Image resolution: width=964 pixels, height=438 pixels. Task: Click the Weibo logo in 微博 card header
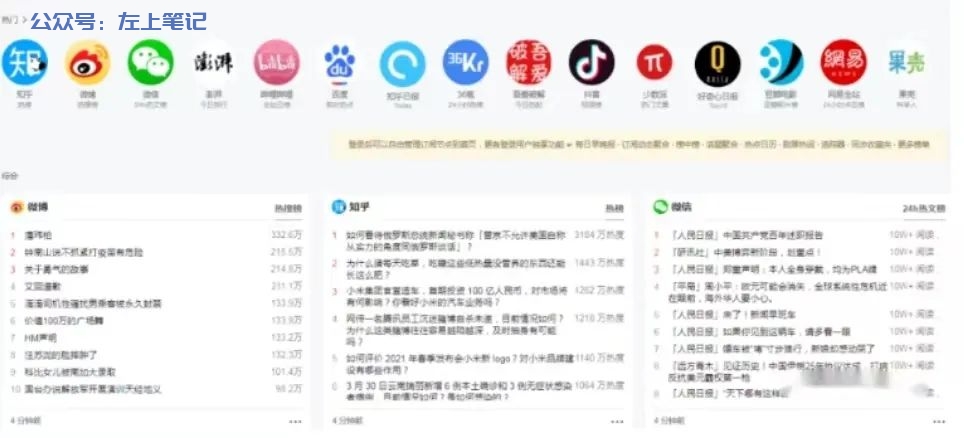coord(17,207)
